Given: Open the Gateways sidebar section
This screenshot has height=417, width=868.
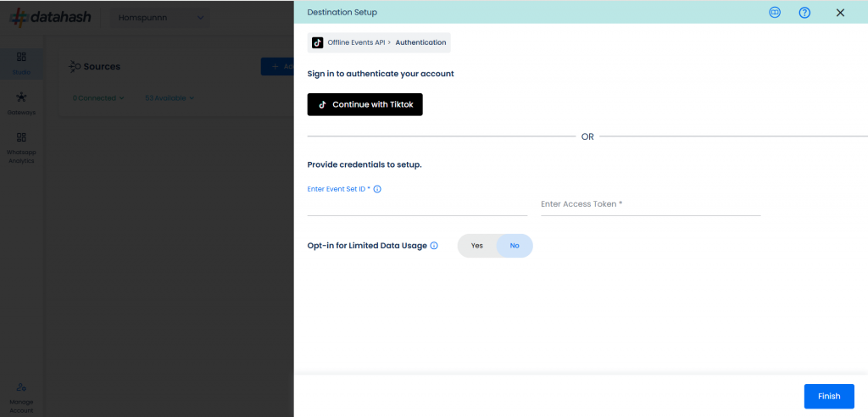Looking at the screenshot, I should [21, 103].
